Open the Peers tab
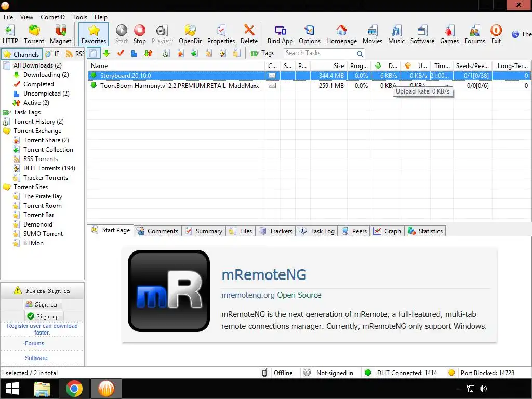Screen dimensions: 532x399 point(354,231)
